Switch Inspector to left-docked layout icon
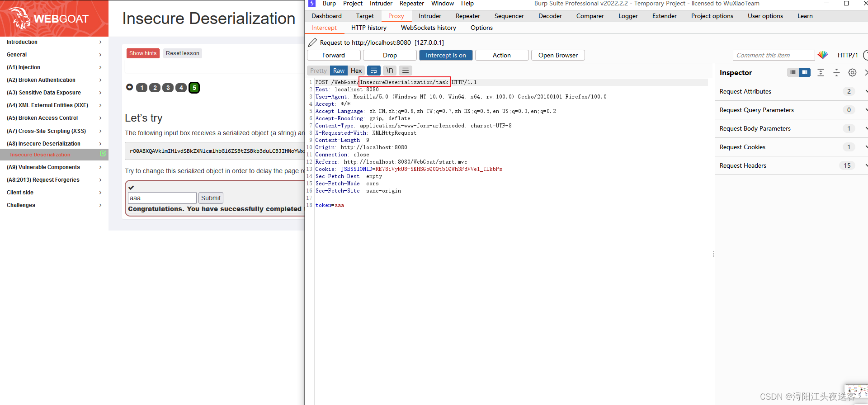868x405 pixels. click(793, 72)
